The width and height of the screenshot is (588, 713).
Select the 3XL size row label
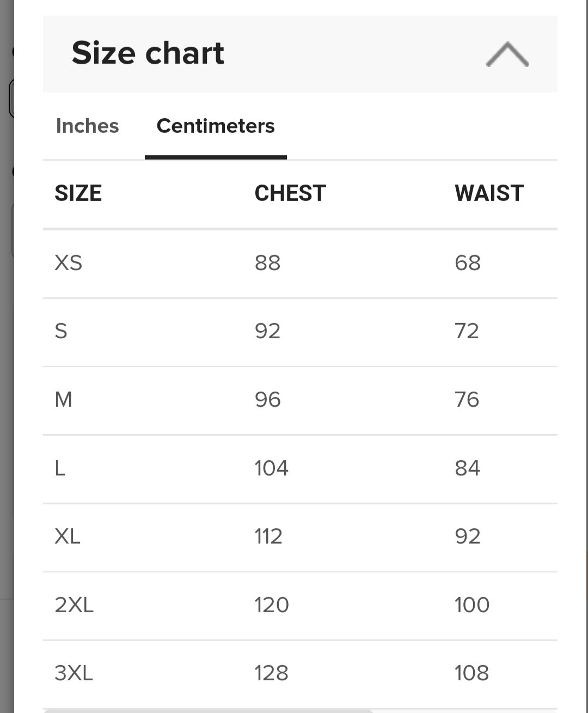(x=74, y=673)
